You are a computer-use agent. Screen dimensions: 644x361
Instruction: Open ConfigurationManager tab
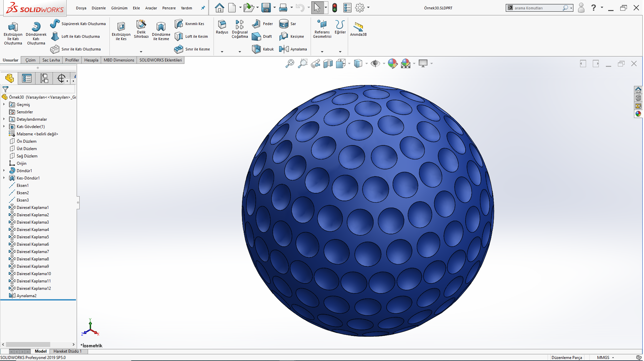pos(44,79)
